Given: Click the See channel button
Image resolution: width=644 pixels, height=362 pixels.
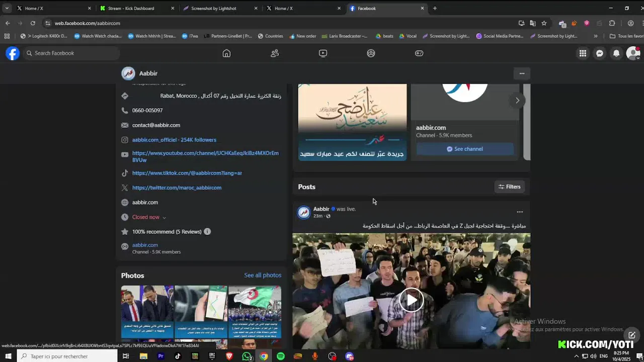Looking at the screenshot, I should [x=465, y=149].
